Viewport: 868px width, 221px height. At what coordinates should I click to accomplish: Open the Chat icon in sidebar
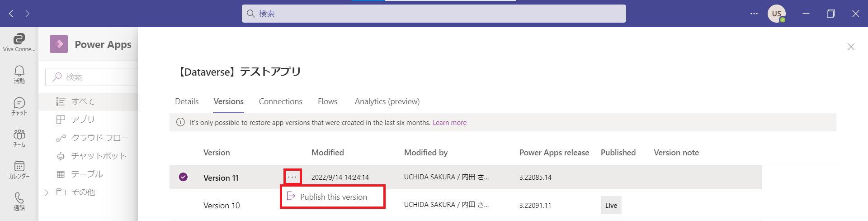coord(19,106)
